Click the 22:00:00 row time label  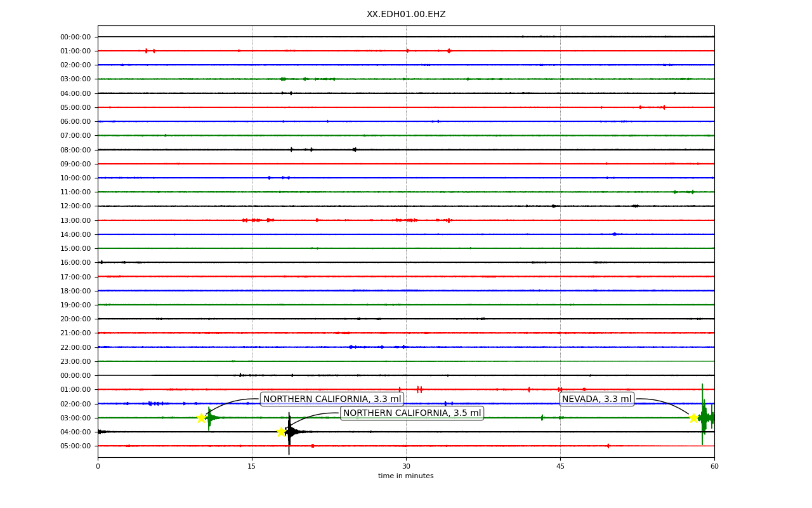(x=75, y=347)
